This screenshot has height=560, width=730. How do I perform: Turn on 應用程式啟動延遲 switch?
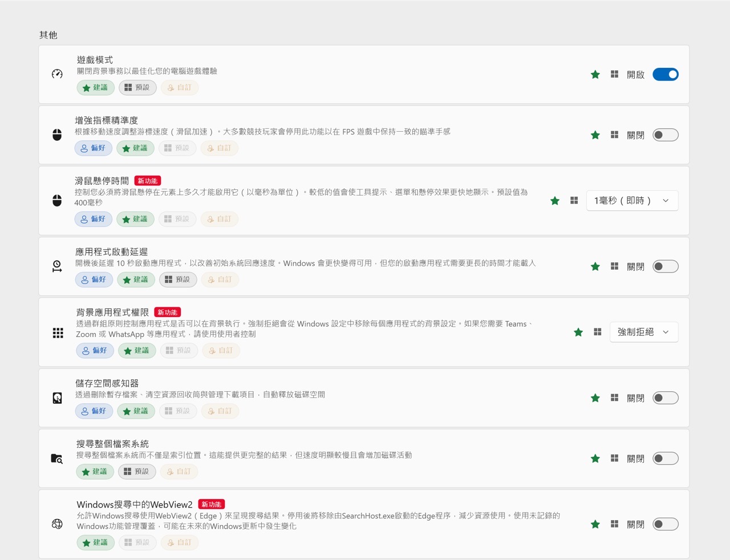(666, 266)
